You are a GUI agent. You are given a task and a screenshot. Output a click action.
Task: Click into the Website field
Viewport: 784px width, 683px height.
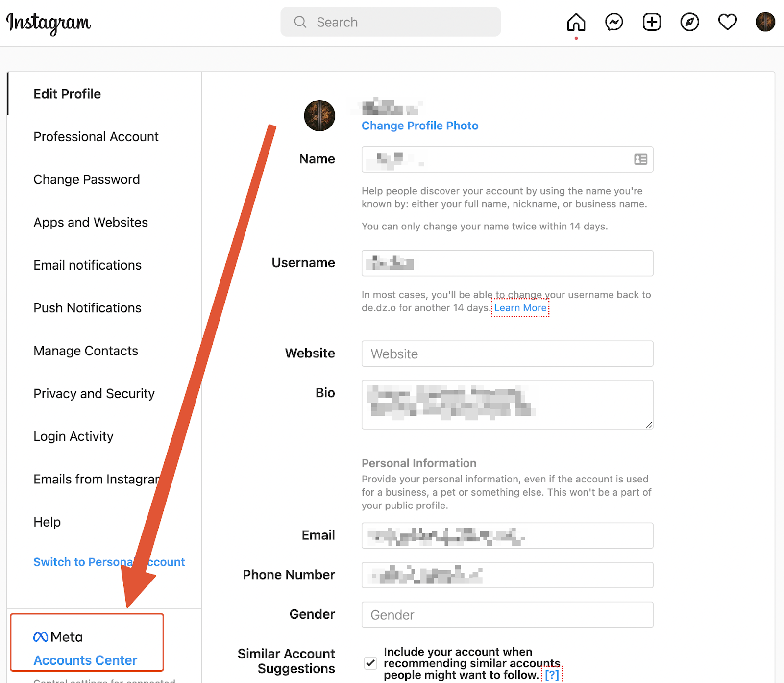click(507, 354)
